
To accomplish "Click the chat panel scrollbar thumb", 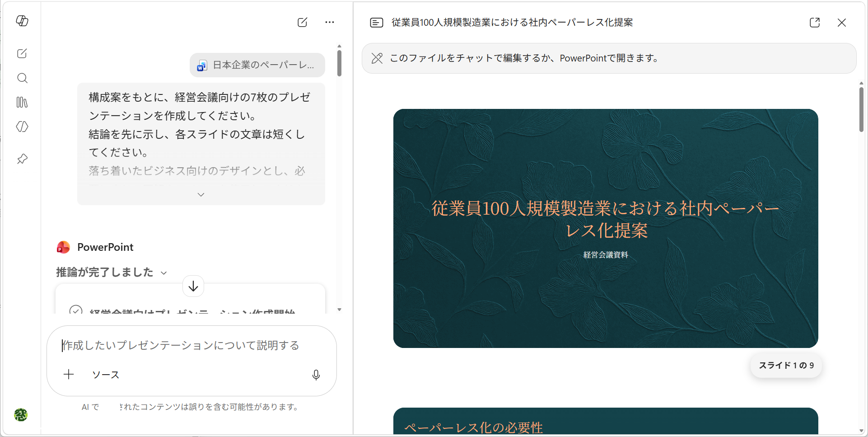I will click(x=339, y=63).
